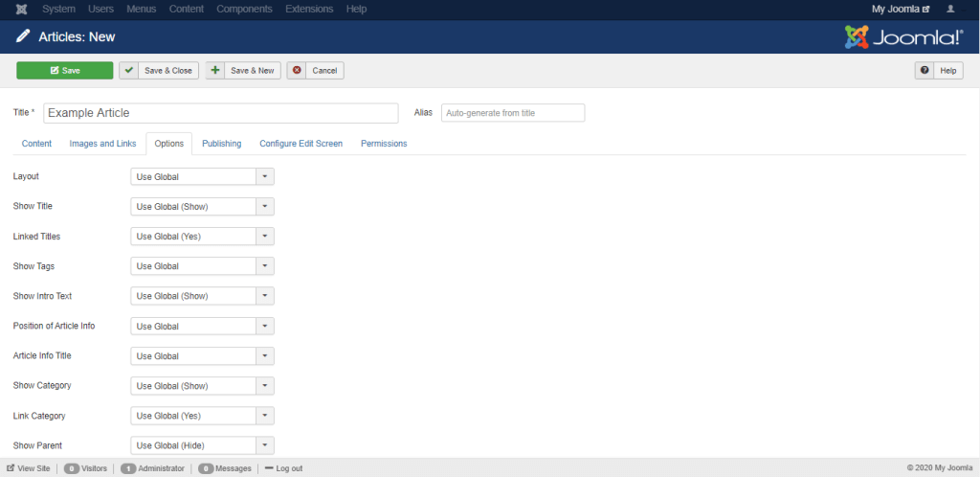Click the View Site link text

33,468
